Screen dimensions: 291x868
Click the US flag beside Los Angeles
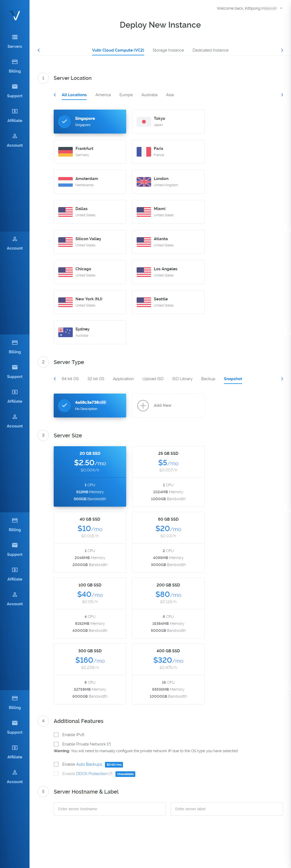point(144,272)
